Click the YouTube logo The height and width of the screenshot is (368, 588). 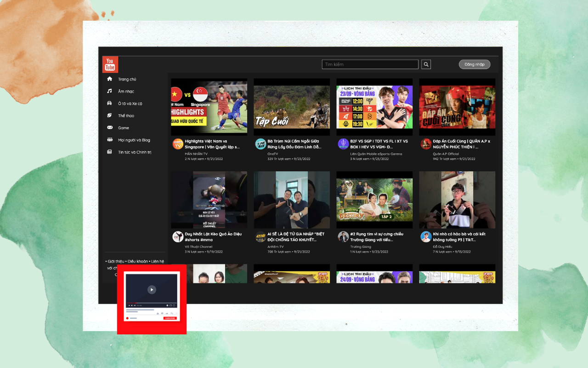110,64
